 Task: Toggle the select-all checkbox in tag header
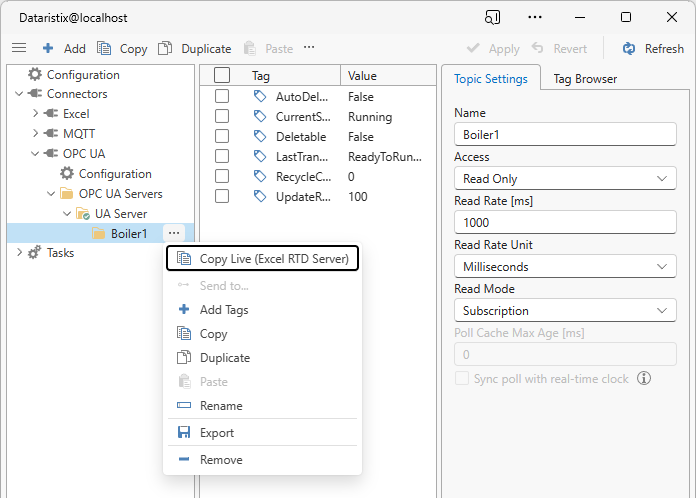click(x=222, y=75)
